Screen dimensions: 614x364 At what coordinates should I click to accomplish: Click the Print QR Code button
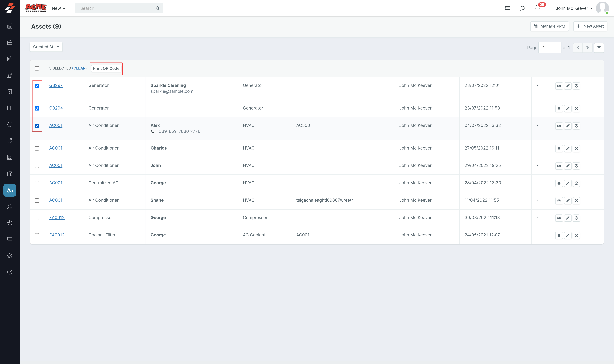click(106, 68)
